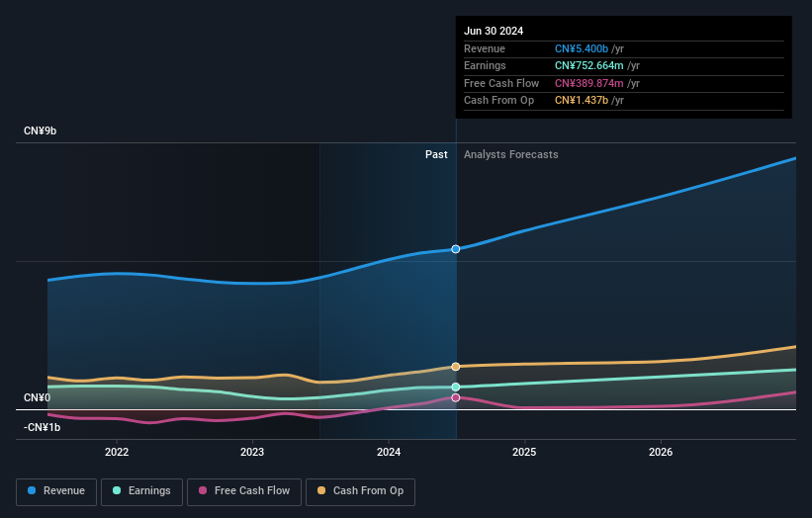The height and width of the screenshot is (518, 812).
Task: Click the 2023 x-axis label
Action: click(x=252, y=453)
